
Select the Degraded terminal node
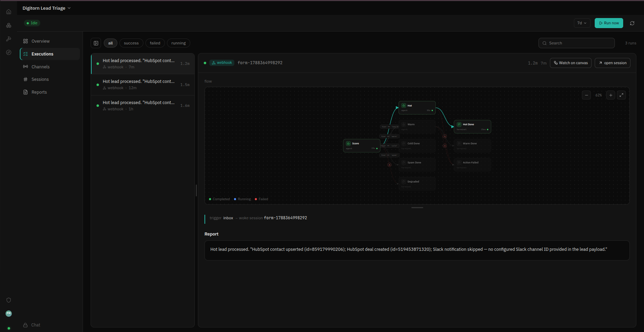tap(417, 184)
